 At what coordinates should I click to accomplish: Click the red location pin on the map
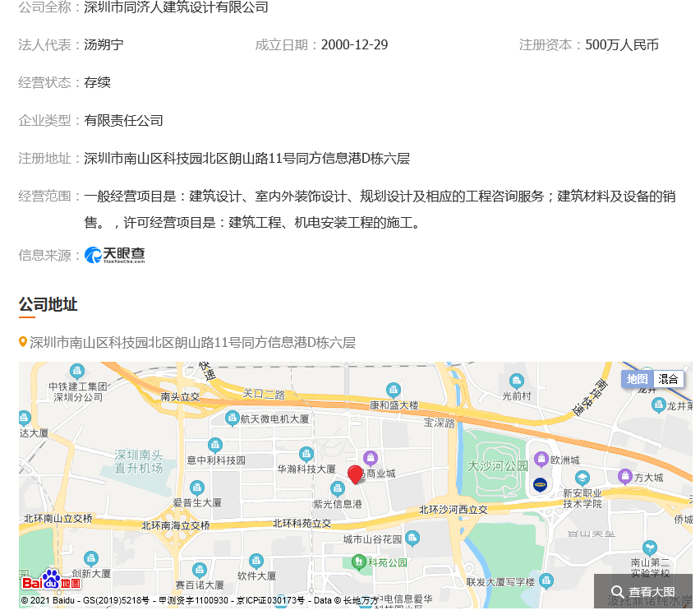(x=356, y=474)
